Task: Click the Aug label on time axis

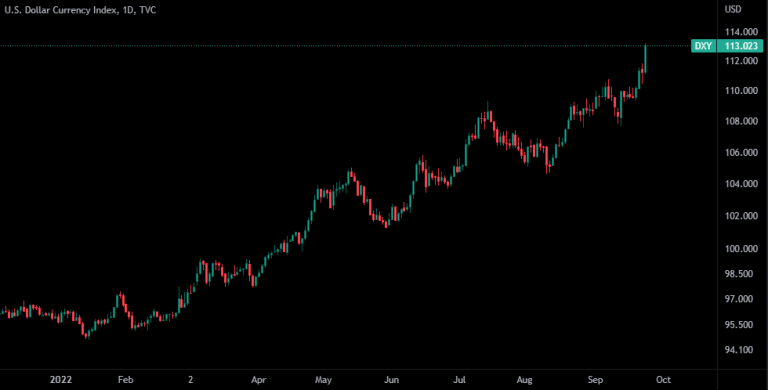Action: [525, 380]
